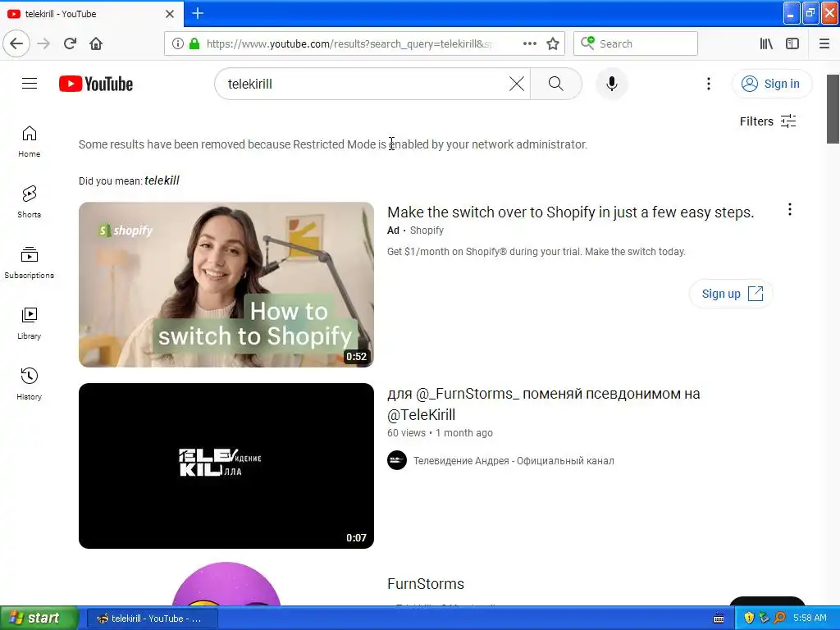Open the browser Library icon
This screenshot has width=840, height=630.
point(766,43)
